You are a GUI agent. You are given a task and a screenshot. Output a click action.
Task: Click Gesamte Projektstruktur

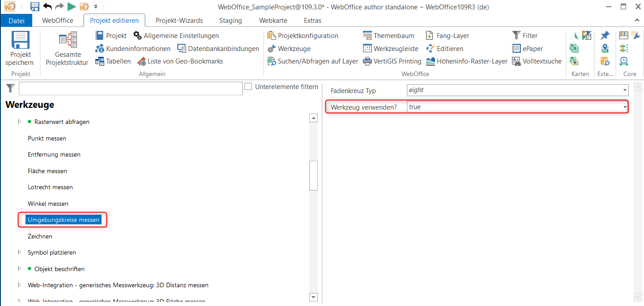(68, 49)
